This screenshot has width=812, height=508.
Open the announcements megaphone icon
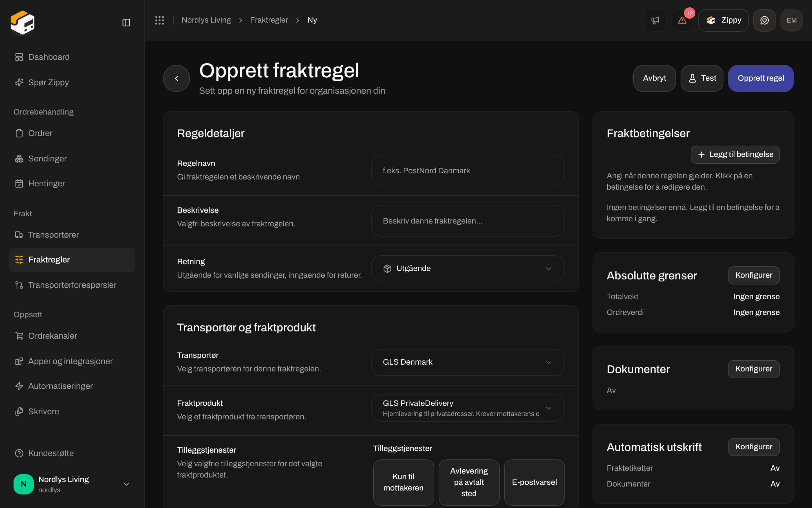(x=655, y=20)
